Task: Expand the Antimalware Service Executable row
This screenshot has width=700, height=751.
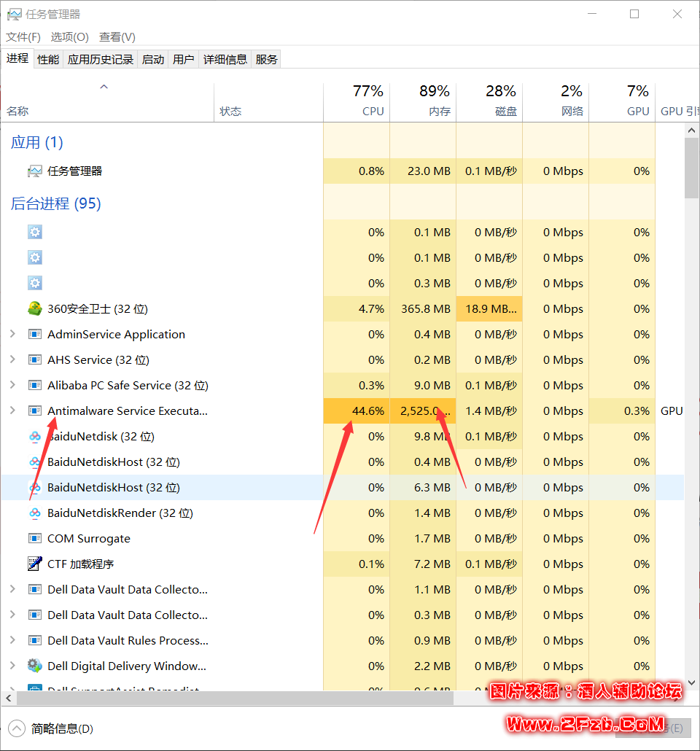Action: click(12, 410)
